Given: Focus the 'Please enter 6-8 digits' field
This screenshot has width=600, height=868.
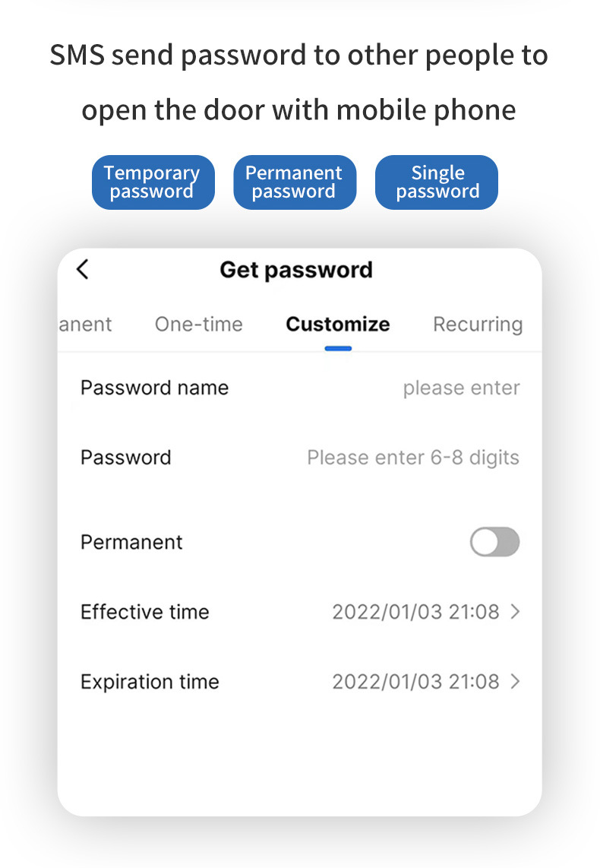Looking at the screenshot, I should coord(413,458).
